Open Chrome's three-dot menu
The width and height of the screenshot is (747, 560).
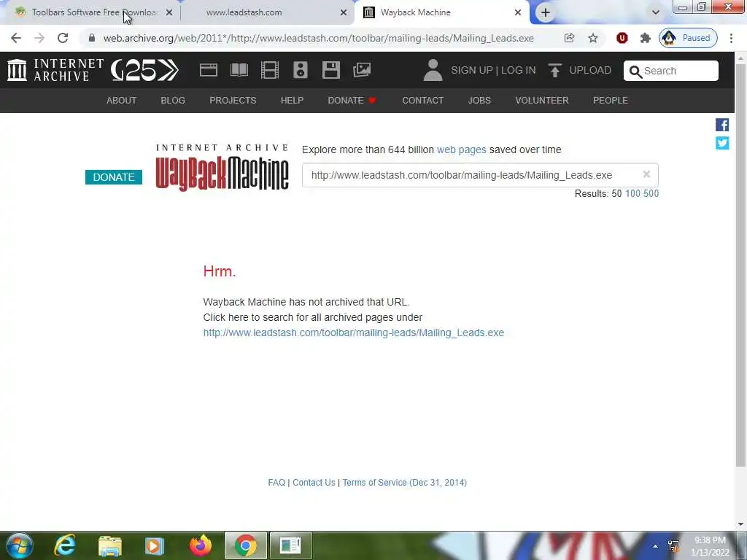(x=731, y=38)
